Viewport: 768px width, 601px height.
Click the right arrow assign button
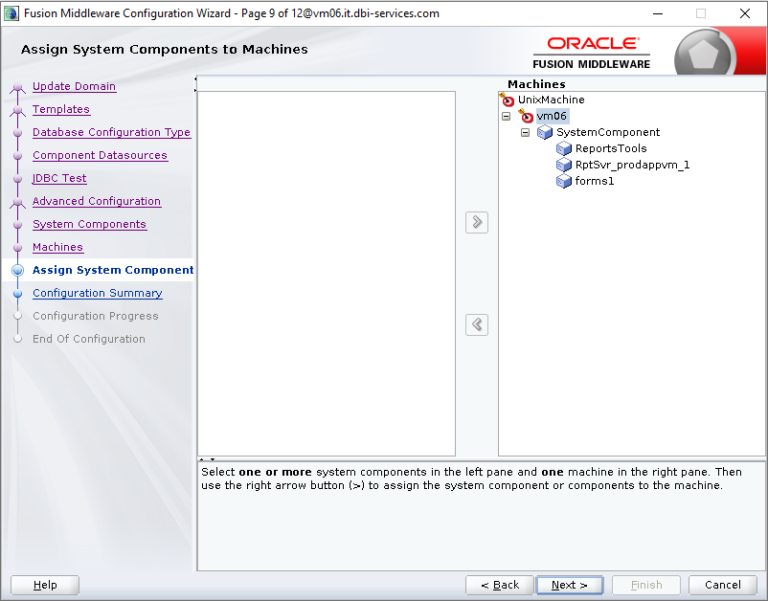(x=477, y=222)
